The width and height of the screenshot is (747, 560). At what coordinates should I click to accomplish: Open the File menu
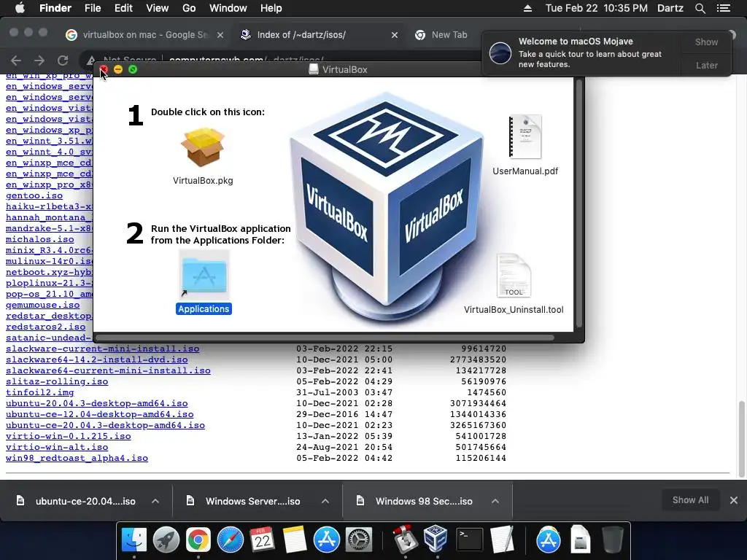(93, 8)
